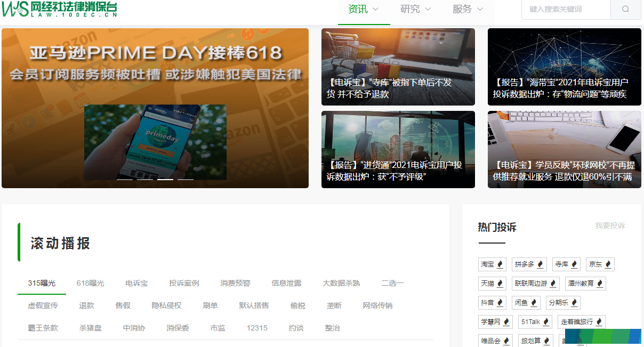Click the flame icon beside 分期乐

pos(574,303)
